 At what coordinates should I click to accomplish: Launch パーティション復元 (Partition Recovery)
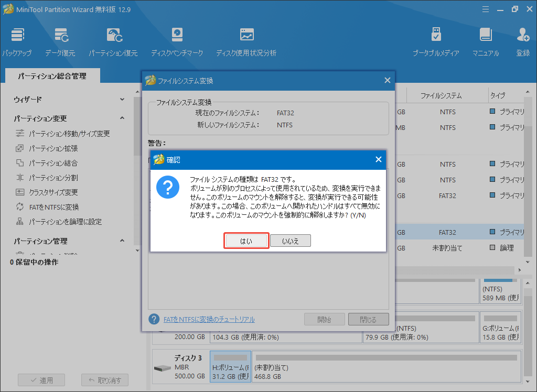113,42
